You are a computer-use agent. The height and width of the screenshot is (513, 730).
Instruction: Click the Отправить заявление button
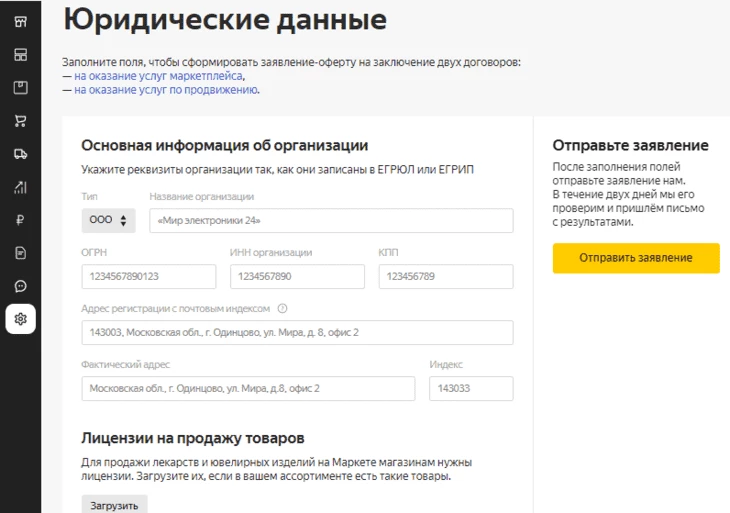point(636,258)
